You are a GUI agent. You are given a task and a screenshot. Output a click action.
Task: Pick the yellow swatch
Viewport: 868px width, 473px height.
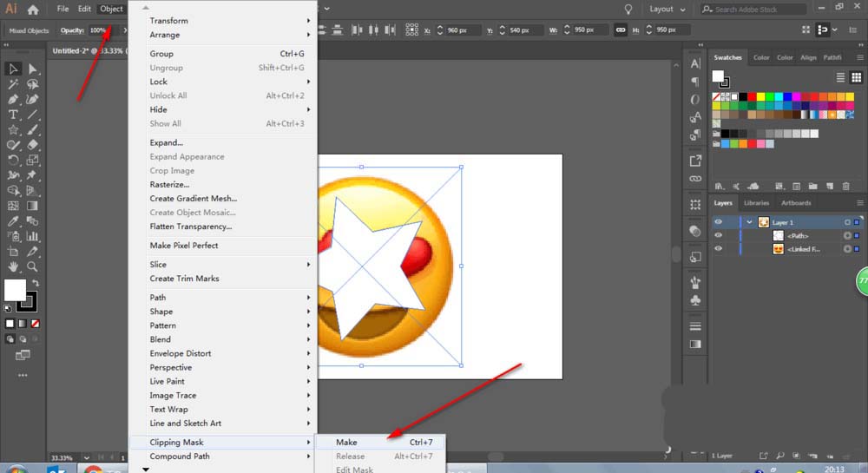click(760, 97)
